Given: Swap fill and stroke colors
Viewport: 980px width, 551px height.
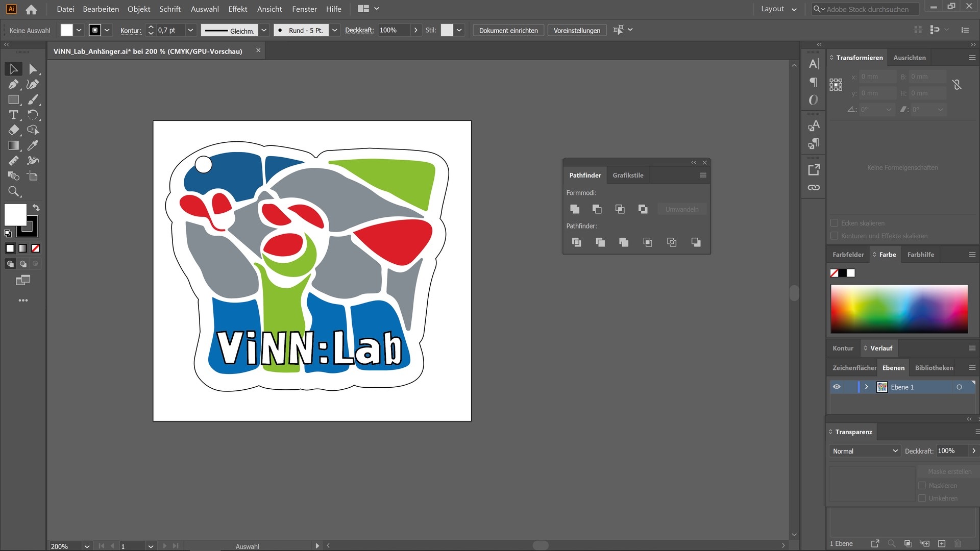Looking at the screenshot, I should click(36, 208).
